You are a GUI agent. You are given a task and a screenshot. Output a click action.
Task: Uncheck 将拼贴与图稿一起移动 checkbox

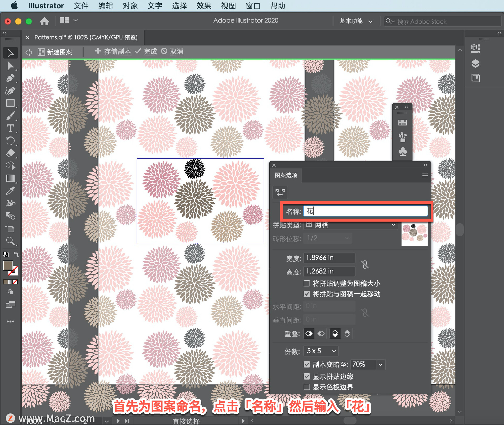point(307,294)
